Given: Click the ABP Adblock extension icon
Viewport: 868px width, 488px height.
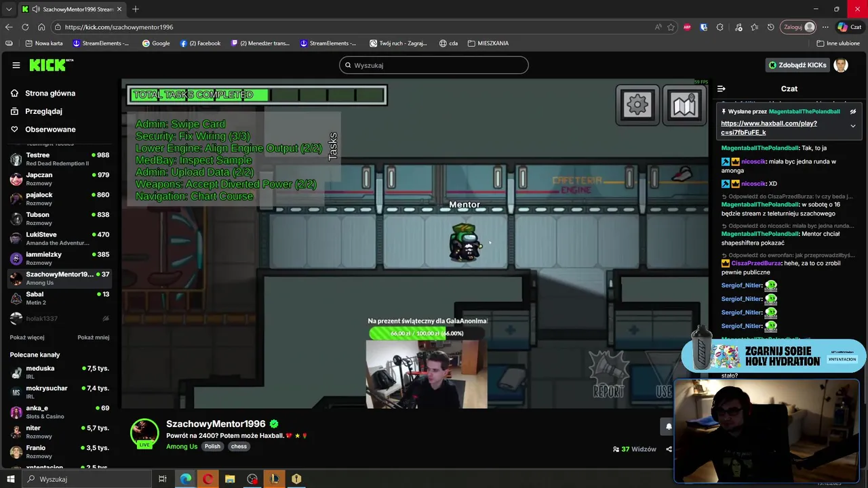Looking at the screenshot, I should pyautogui.click(x=687, y=27).
